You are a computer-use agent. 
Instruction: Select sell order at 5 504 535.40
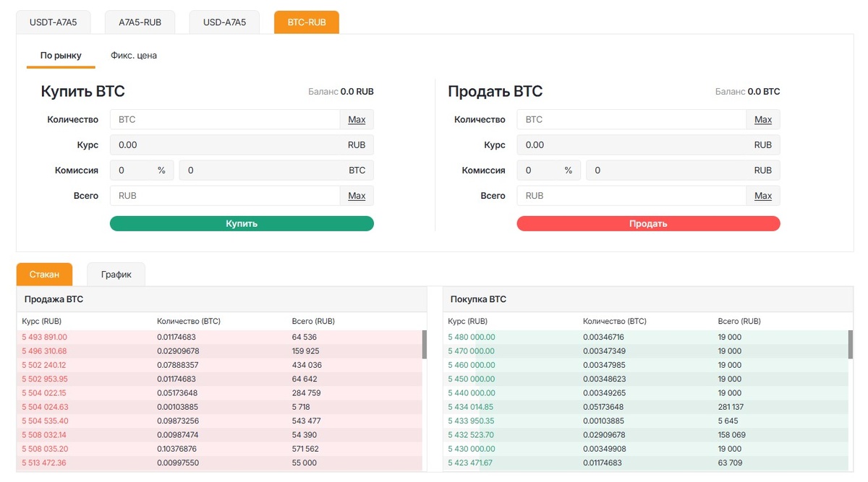tap(219, 421)
